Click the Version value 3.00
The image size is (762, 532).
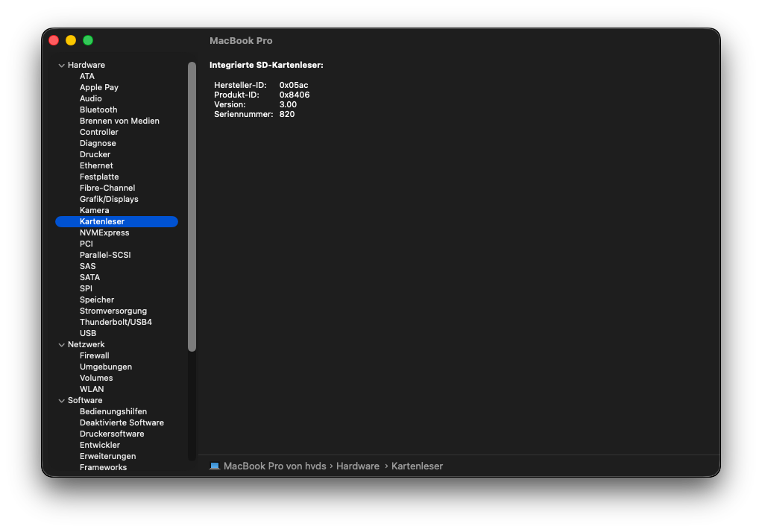(x=289, y=104)
